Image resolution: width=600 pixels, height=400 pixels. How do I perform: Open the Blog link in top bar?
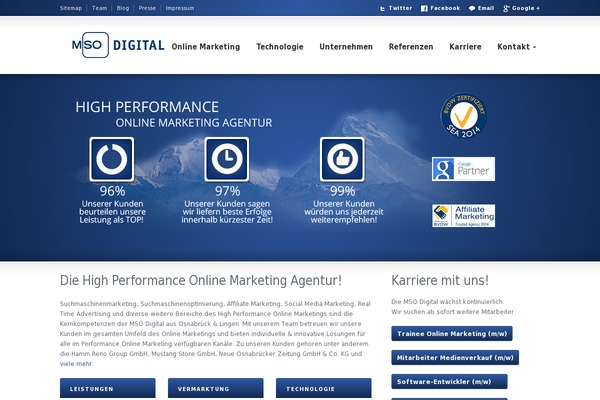click(x=123, y=8)
